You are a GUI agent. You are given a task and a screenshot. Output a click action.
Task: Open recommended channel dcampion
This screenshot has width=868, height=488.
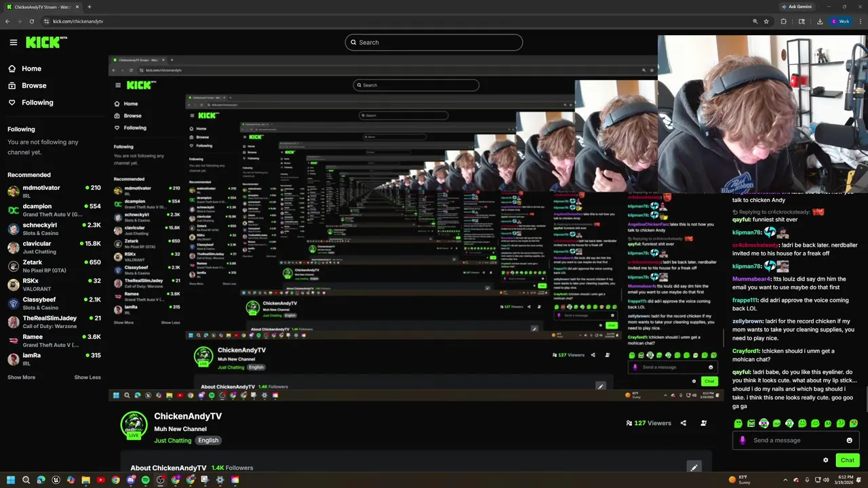coord(54,209)
